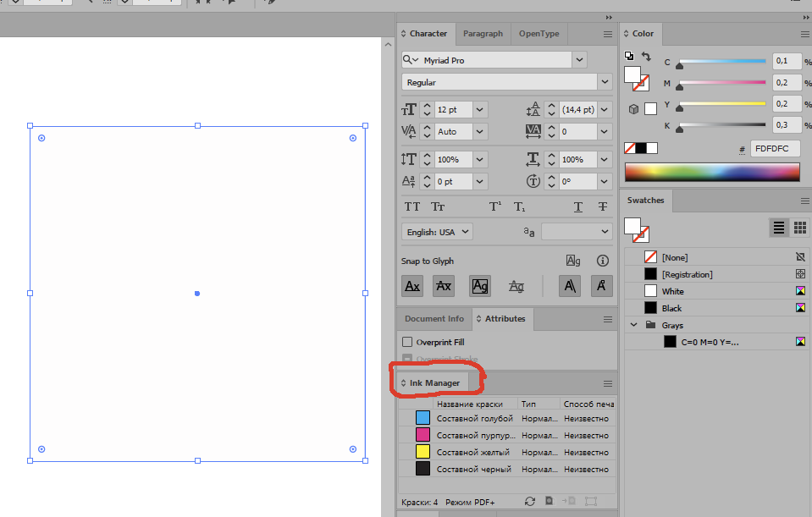Switch Swatches panel to list view
The height and width of the screenshot is (517, 812).
click(779, 228)
